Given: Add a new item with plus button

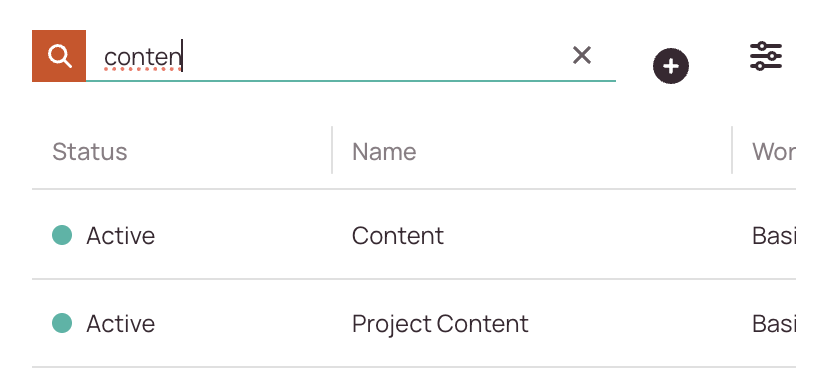Looking at the screenshot, I should (x=671, y=66).
